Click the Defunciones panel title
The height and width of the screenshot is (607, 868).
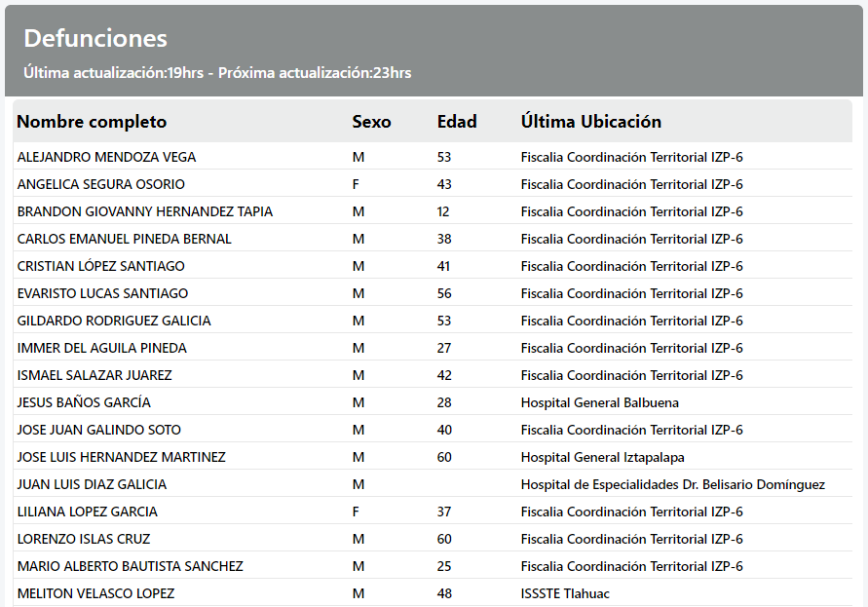pyautogui.click(x=95, y=38)
